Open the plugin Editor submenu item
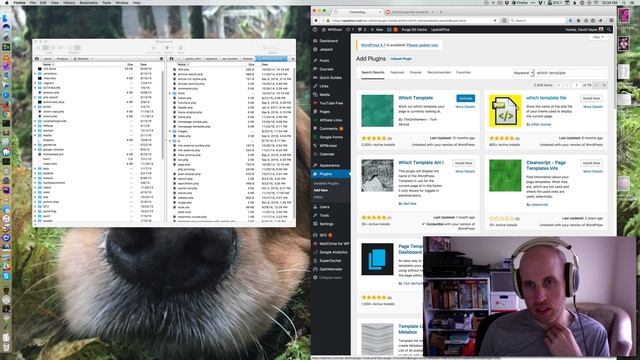The height and width of the screenshot is (360, 640). tap(318, 197)
